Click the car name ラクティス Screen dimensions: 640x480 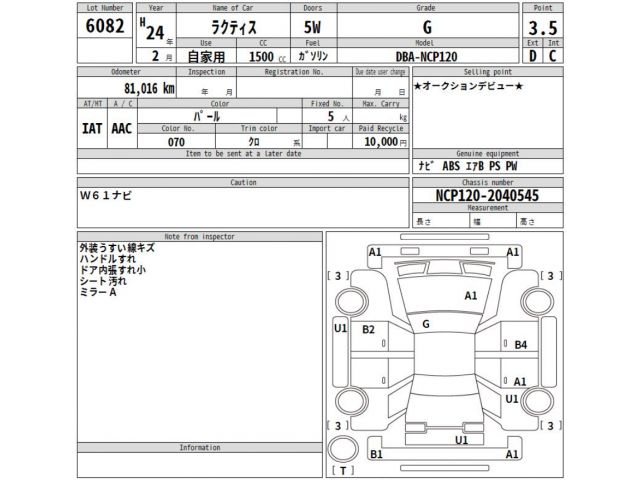[x=234, y=28]
